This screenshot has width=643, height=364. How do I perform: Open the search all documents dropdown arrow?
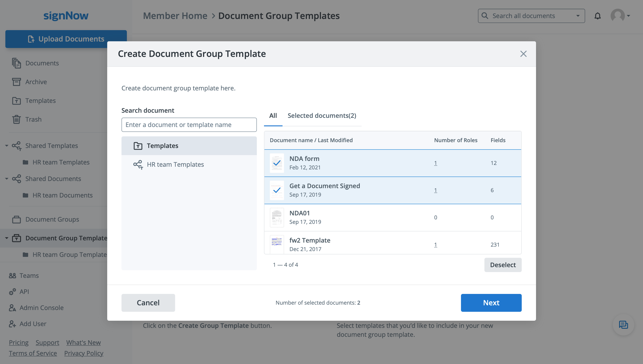(578, 16)
